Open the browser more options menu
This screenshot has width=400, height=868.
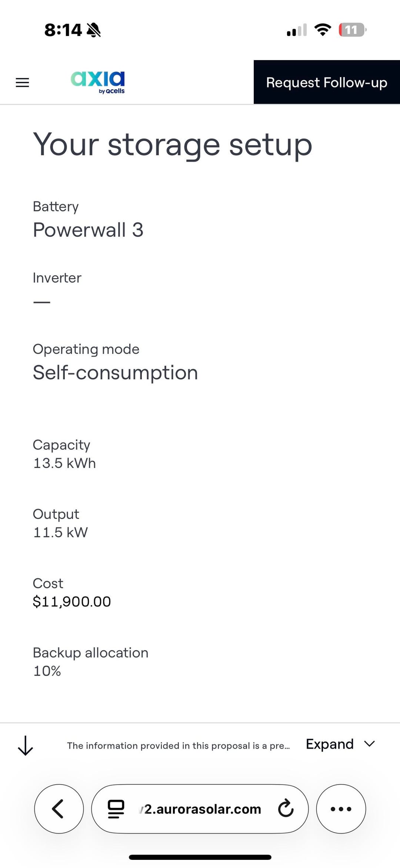pos(341,809)
